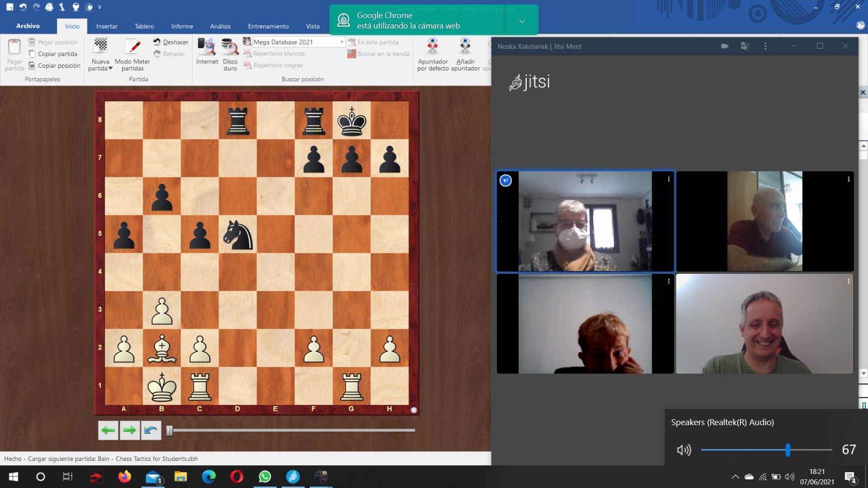Toggle the Jitsi camera icon in title bar
This screenshot has width=868, height=488.
(724, 47)
